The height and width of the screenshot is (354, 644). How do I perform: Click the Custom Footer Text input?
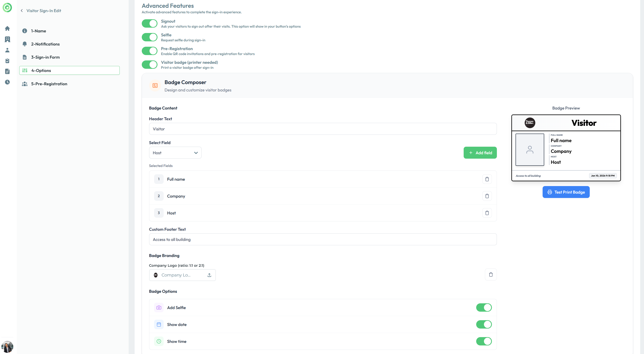(322, 239)
